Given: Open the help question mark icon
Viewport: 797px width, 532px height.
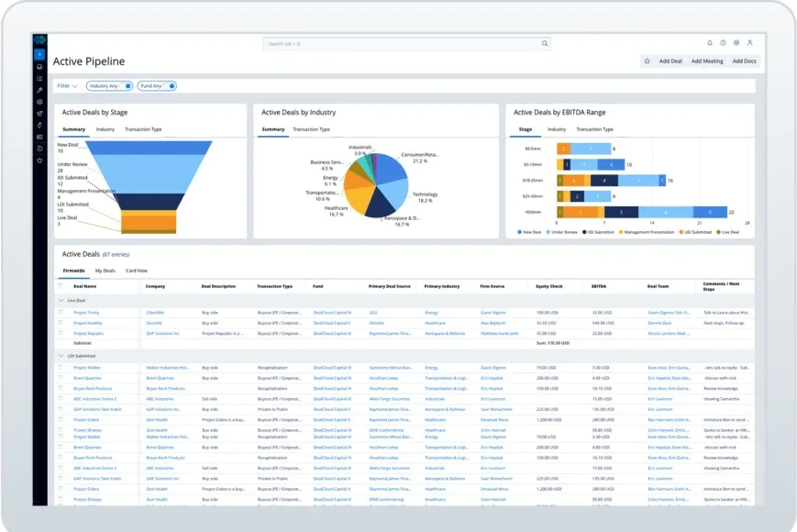Looking at the screenshot, I should pos(723,43).
